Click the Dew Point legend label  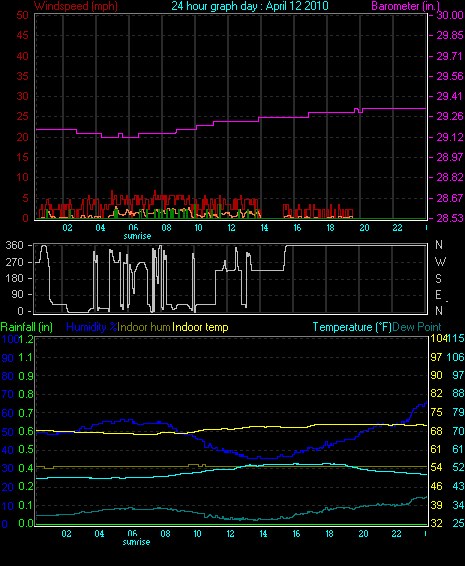417,327
